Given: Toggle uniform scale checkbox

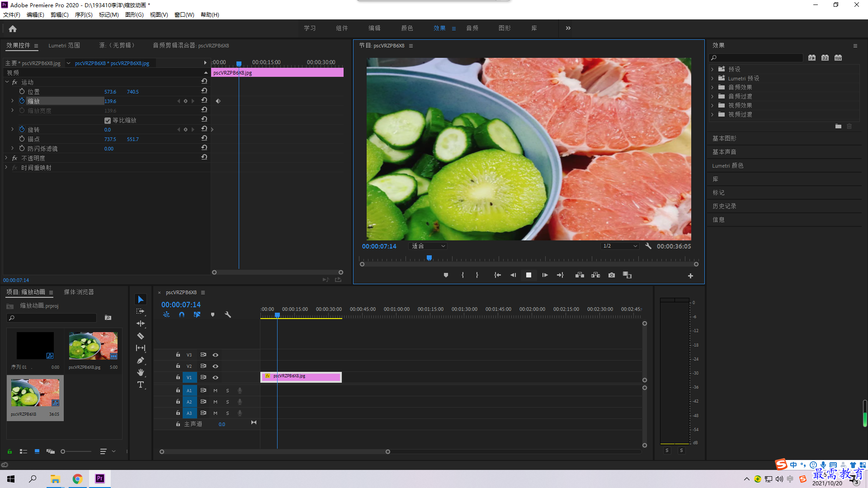Looking at the screenshot, I should 108,120.
